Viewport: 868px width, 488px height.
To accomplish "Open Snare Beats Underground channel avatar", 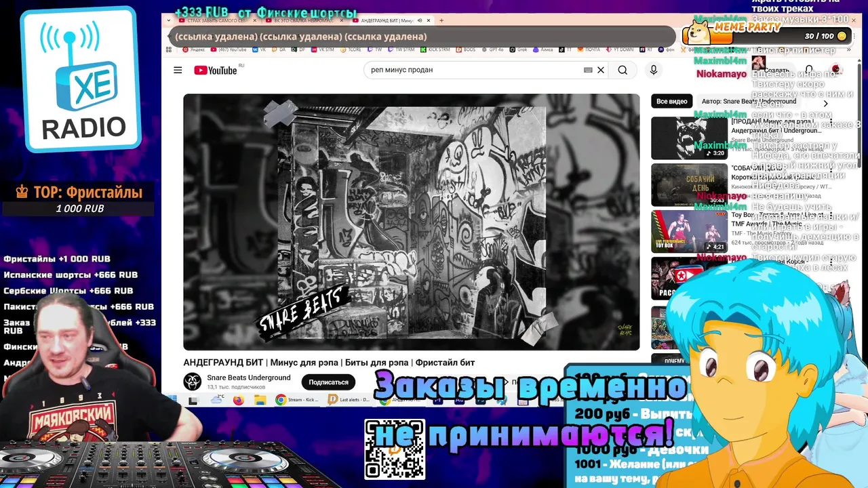I will [x=193, y=382].
